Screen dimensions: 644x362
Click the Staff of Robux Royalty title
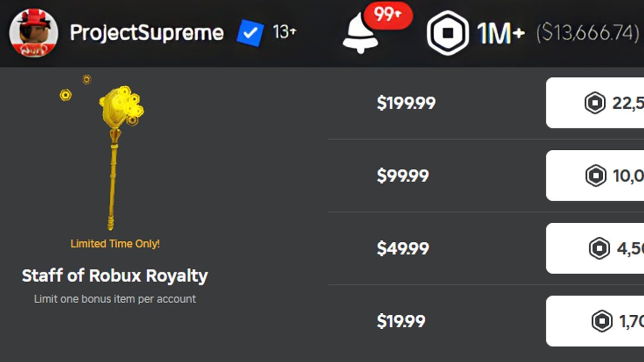point(115,276)
